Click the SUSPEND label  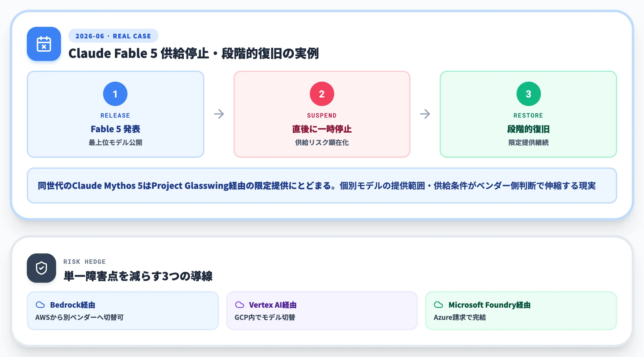322,115
